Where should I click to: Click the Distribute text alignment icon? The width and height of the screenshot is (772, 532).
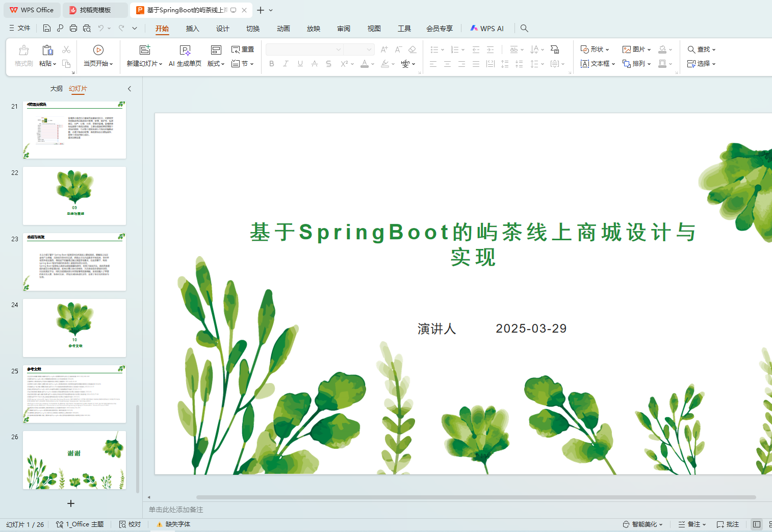click(490, 64)
